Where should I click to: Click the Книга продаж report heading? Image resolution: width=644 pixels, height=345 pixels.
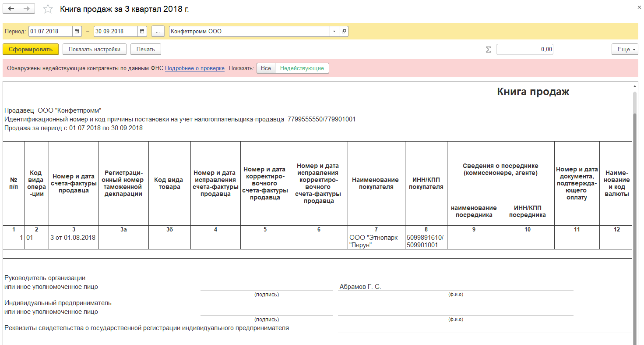click(533, 92)
